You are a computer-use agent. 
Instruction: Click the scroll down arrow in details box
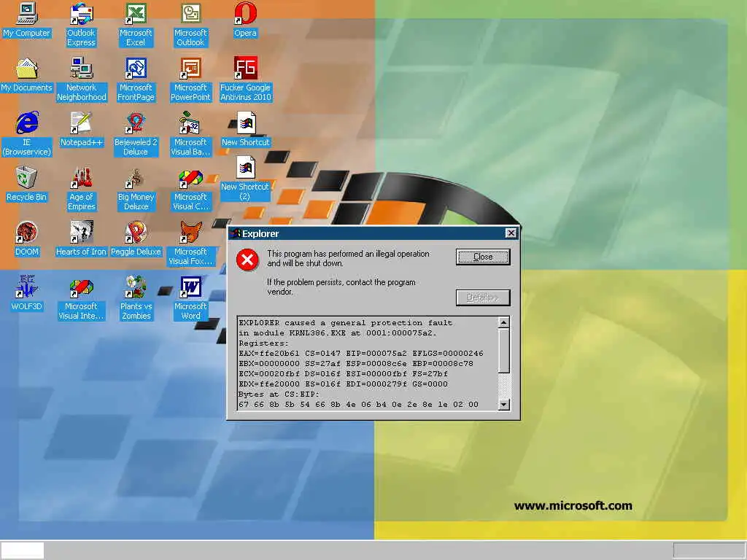(x=503, y=405)
